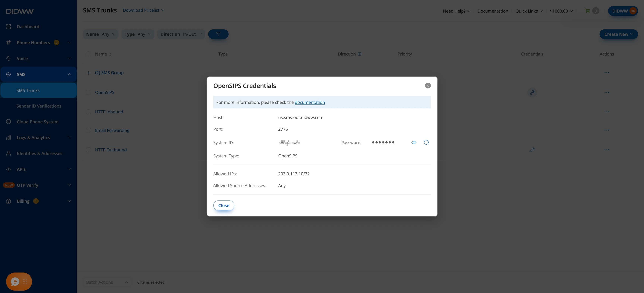644x293 pixels.
Task: Apply filters with the funnel button
Action: 218,34
